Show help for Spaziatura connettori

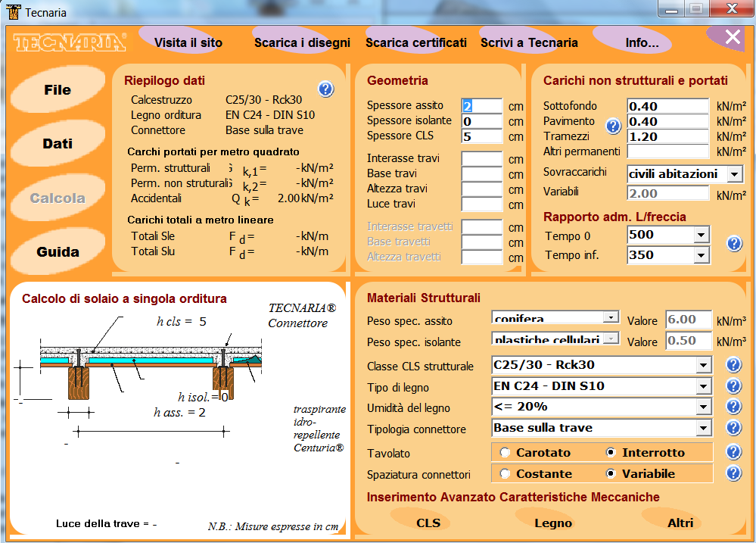coord(733,473)
